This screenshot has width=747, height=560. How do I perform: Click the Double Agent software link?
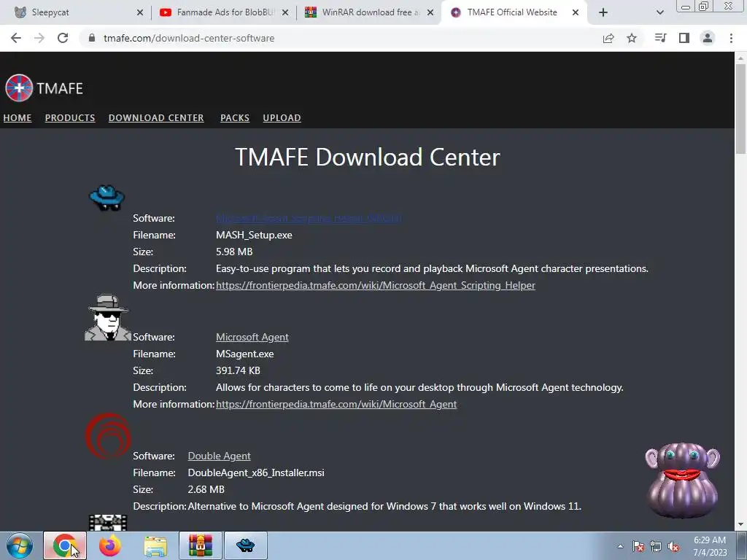point(219,456)
